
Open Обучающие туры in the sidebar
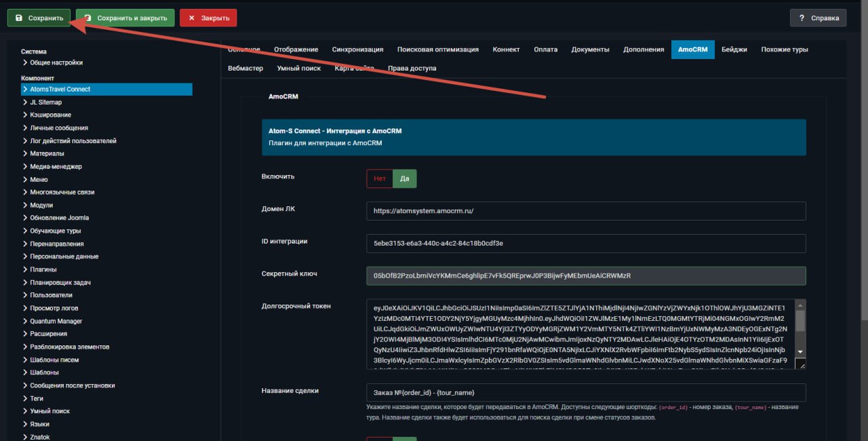coord(56,231)
